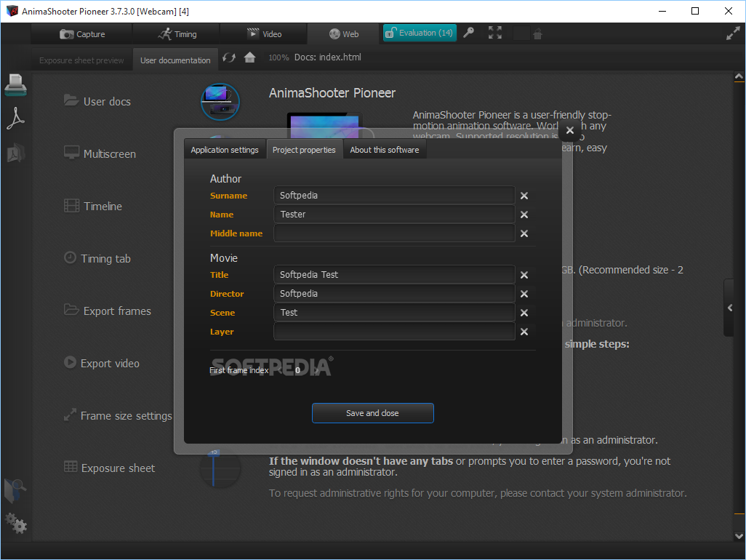
Task: Open the Frame size settings link
Action: [x=118, y=415]
